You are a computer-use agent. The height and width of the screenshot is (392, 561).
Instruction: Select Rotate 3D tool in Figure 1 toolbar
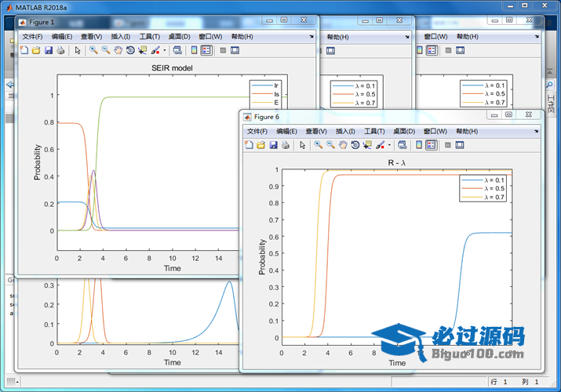(130, 50)
